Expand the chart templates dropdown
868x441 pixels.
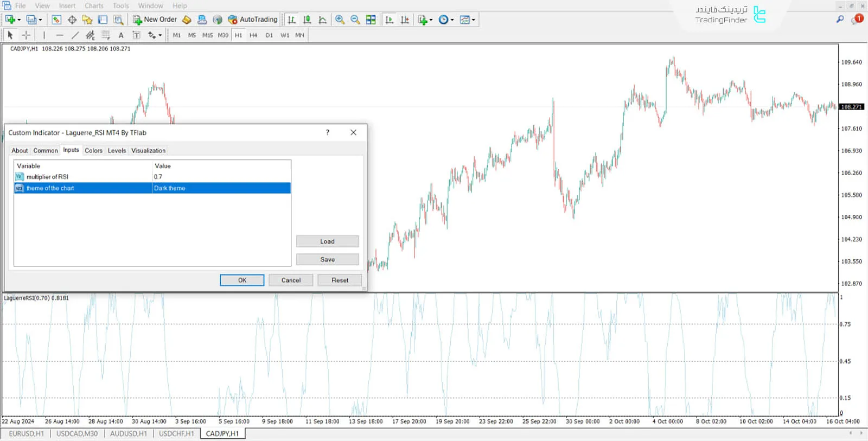click(468, 20)
